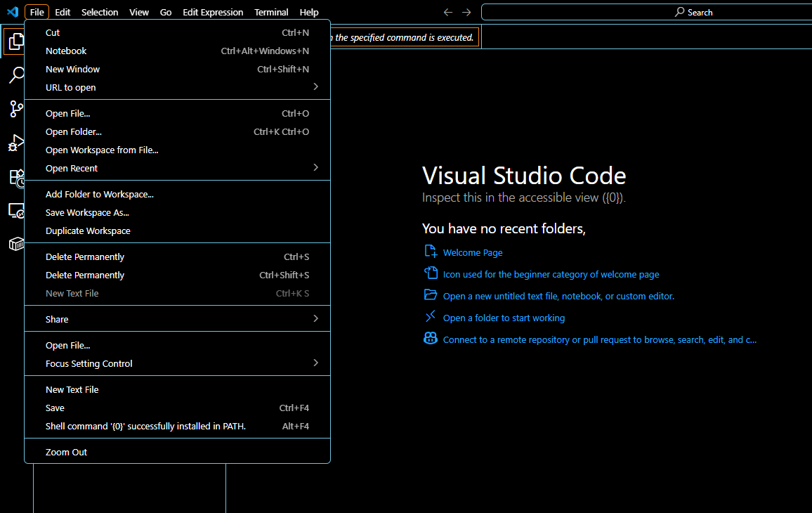Choose Cut from the File menu
Viewport: 812px width, 513px height.
(177, 32)
